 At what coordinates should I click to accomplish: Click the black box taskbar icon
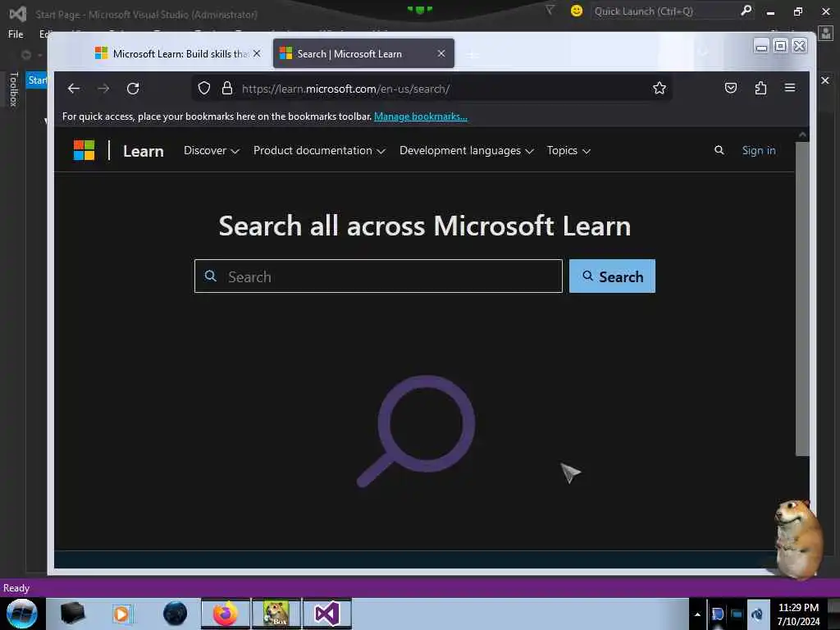coord(72,614)
